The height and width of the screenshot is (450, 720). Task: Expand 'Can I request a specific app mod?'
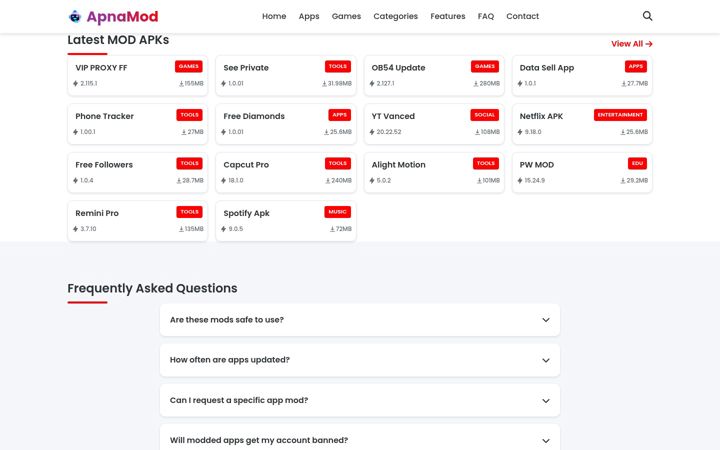tap(360, 400)
